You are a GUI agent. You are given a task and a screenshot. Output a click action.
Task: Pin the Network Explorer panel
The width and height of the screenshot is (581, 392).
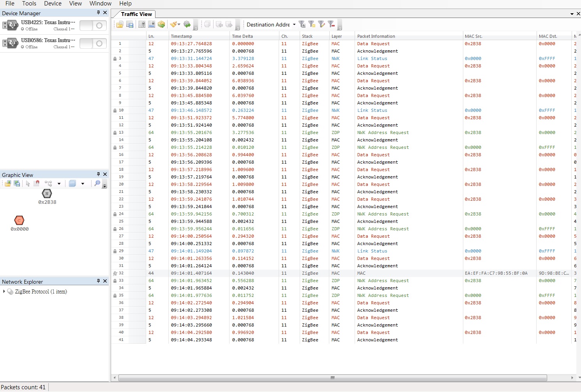click(98, 281)
